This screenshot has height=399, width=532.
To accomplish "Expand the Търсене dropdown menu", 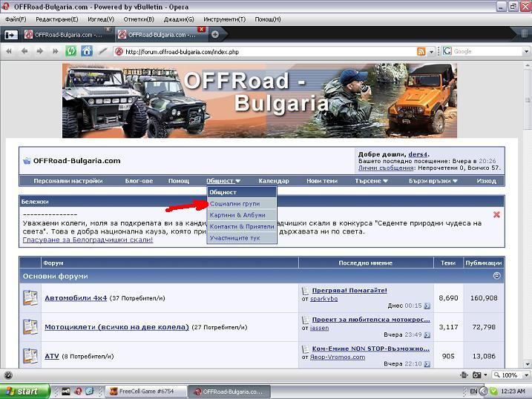I will click(x=372, y=181).
